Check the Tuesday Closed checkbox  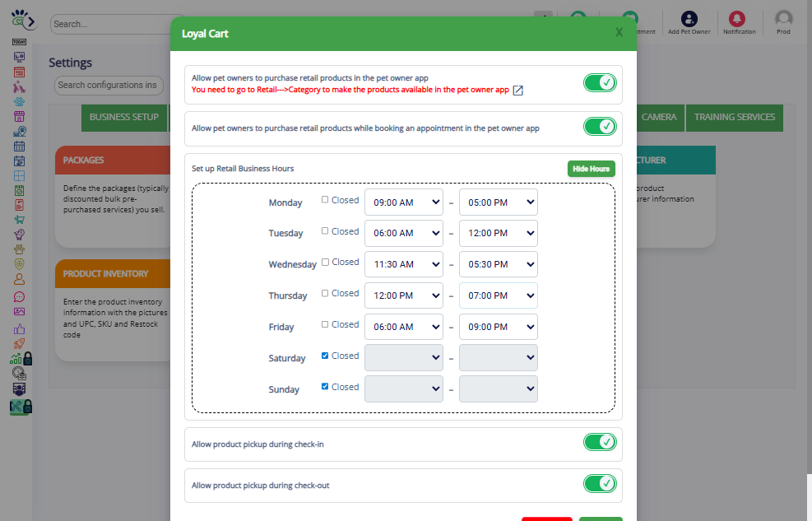coord(325,231)
